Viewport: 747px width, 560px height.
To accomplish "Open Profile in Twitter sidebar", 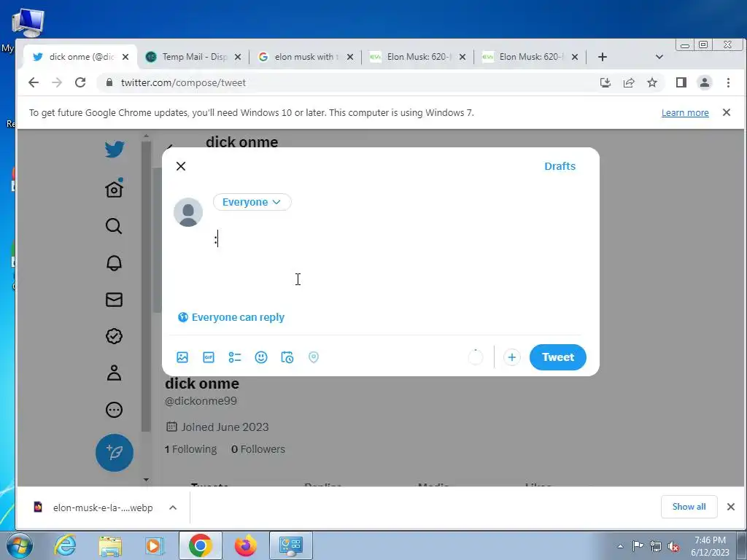I will coord(114,373).
